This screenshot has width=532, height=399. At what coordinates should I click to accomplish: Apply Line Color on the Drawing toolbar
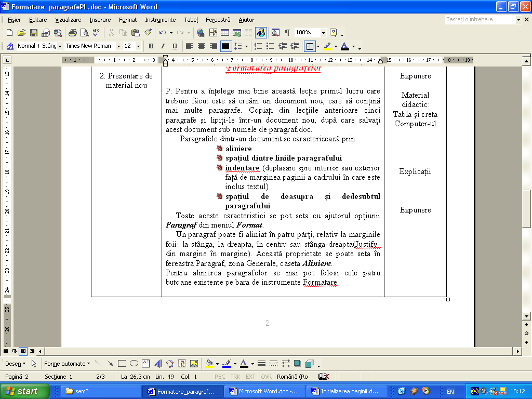[227, 364]
